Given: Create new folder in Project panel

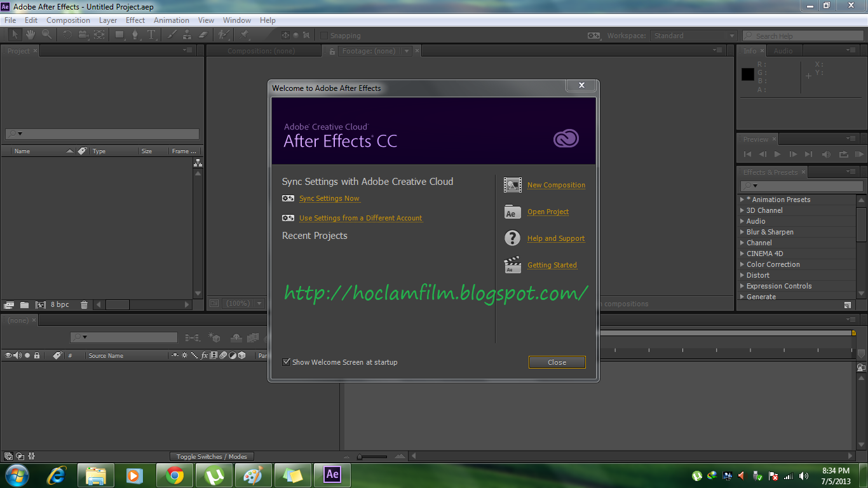Looking at the screenshot, I should [24, 305].
